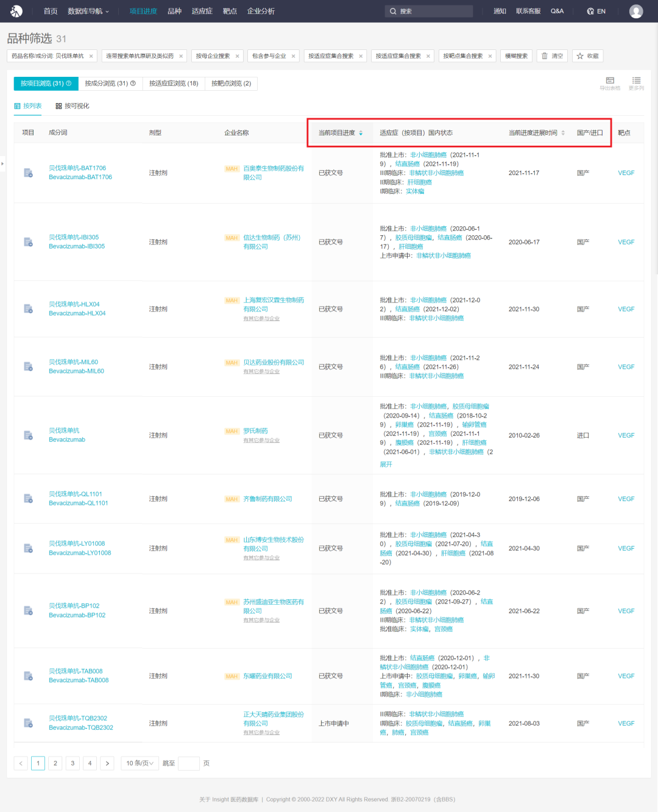The height and width of the screenshot is (812, 658).
Task: Open the 信达生物制药（苏州）有限公司 company link
Action: 272,242
